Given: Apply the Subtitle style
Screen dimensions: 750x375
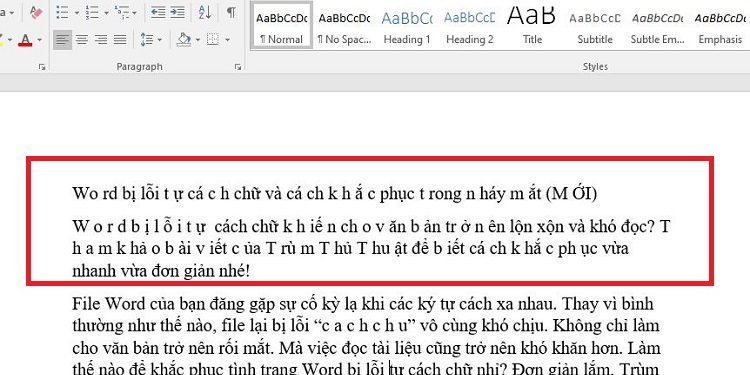Looking at the screenshot, I should click(595, 25).
